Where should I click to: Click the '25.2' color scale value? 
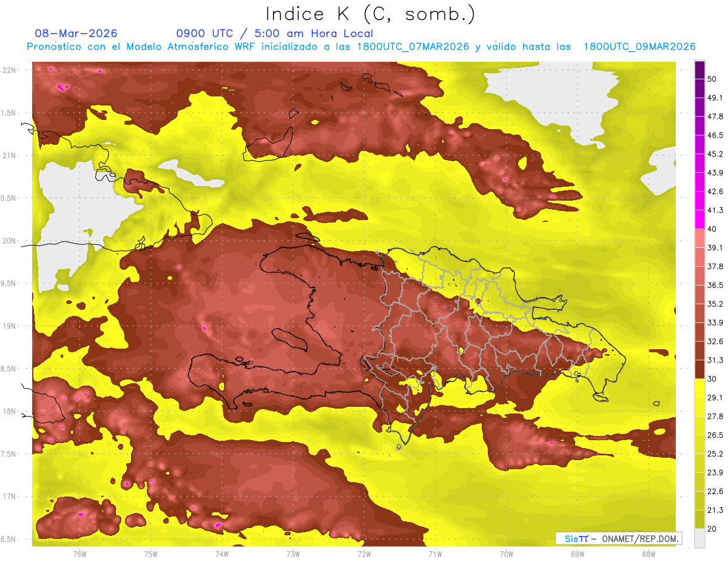(x=715, y=453)
